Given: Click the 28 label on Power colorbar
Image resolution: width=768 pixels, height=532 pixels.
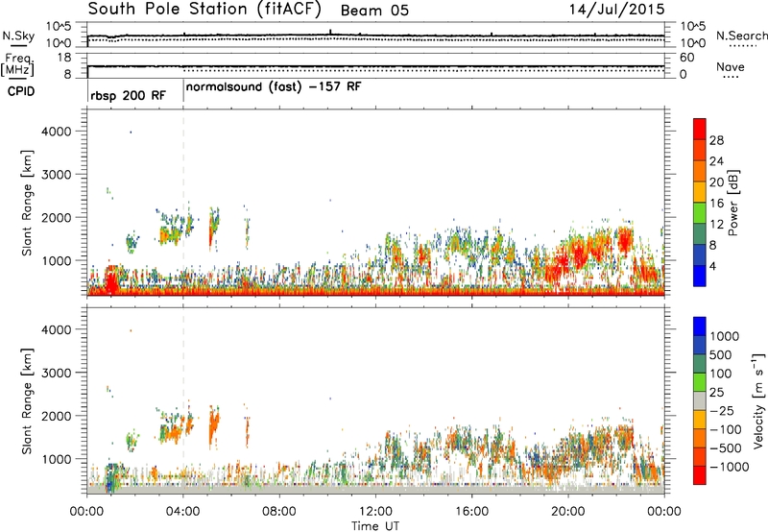Looking at the screenshot, I should pos(716,140).
